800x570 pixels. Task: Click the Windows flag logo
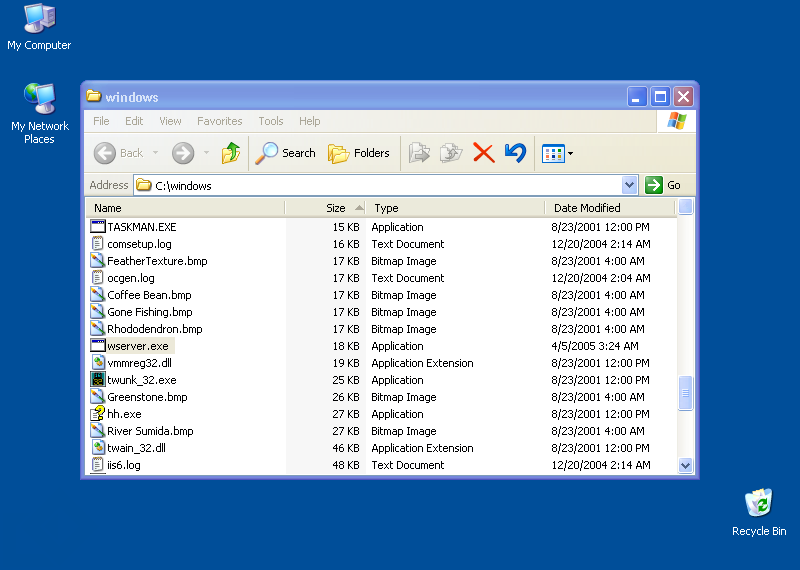(x=677, y=121)
